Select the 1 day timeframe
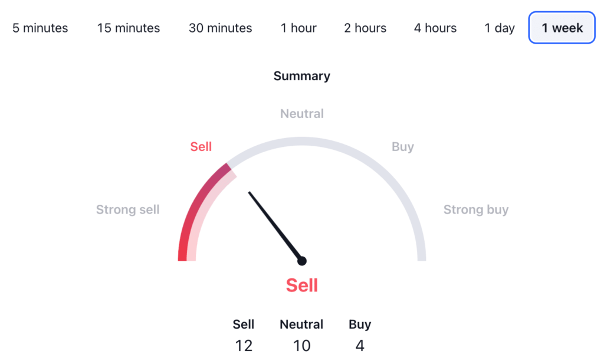Image resolution: width=604 pixels, height=364 pixels. click(500, 28)
